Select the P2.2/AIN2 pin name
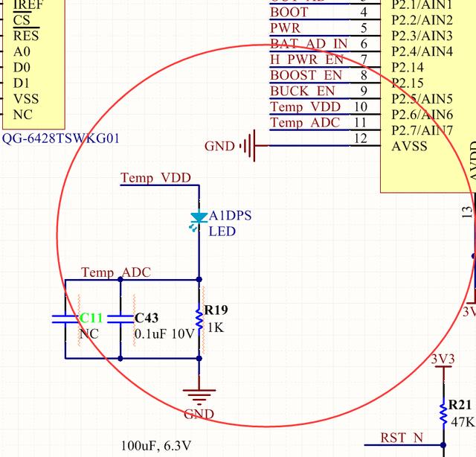Screen dimensions: 476x457 pyautogui.click(x=422, y=20)
